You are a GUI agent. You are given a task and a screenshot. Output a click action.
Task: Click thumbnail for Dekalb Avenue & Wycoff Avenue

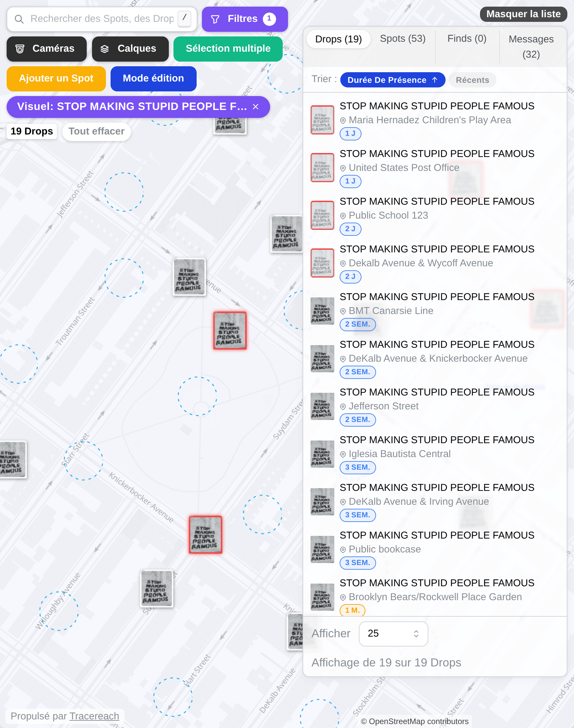click(x=322, y=263)
